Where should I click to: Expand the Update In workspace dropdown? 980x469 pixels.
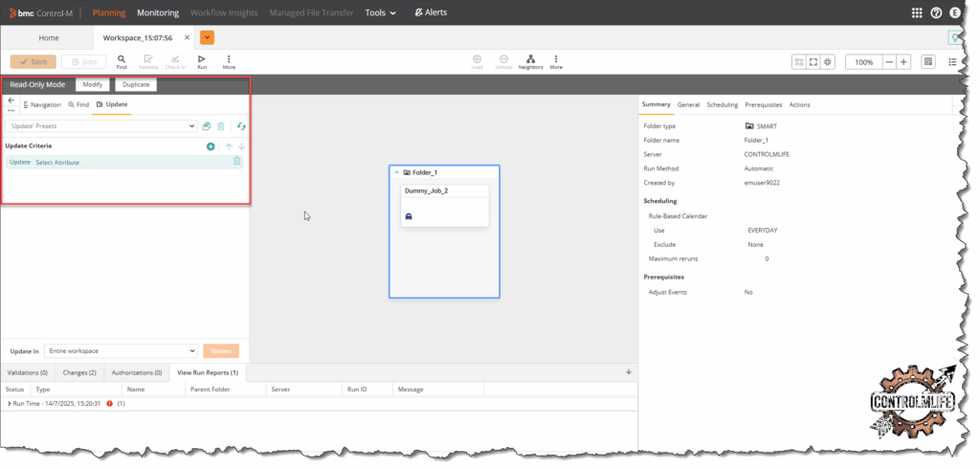[x=121, y=351]
